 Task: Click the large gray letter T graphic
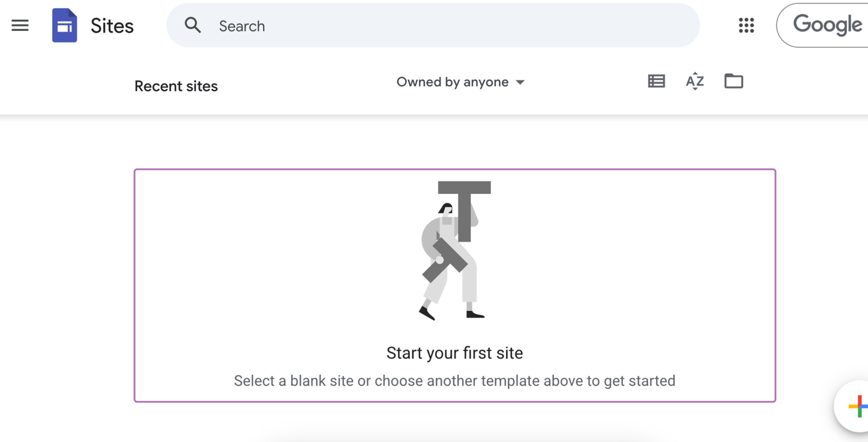(464, 201)
